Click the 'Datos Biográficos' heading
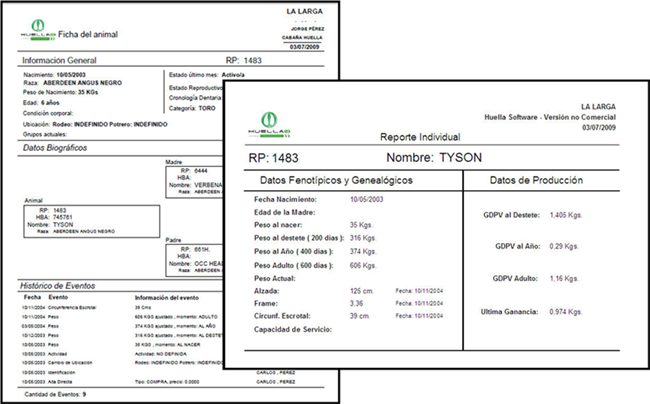 pos(55,148)
